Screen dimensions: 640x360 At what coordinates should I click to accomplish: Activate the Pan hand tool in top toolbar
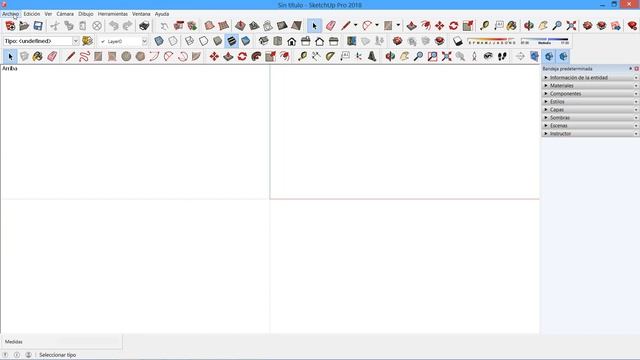pos(543,26)
